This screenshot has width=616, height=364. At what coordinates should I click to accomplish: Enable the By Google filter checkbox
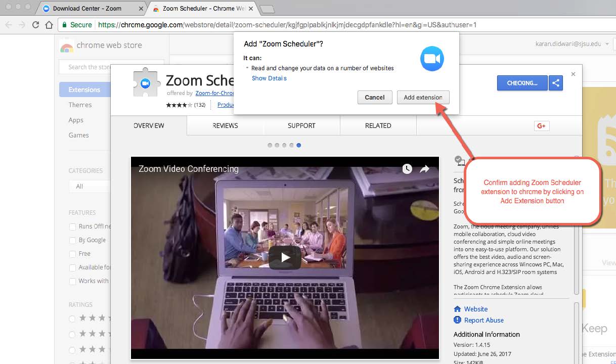point(72,240)
